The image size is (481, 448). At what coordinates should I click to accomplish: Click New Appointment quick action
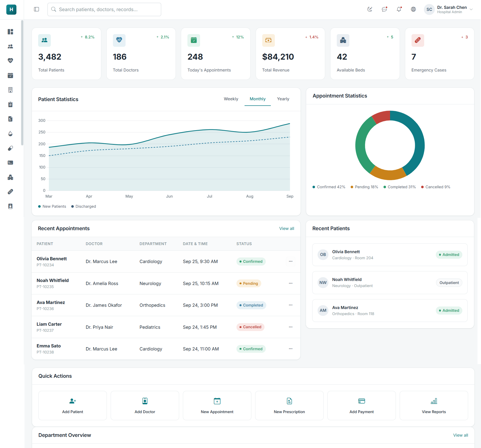tap(217, 406)
